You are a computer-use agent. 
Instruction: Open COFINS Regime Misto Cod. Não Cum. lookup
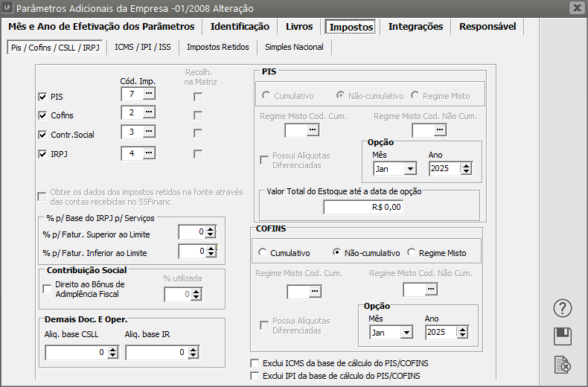430,290
